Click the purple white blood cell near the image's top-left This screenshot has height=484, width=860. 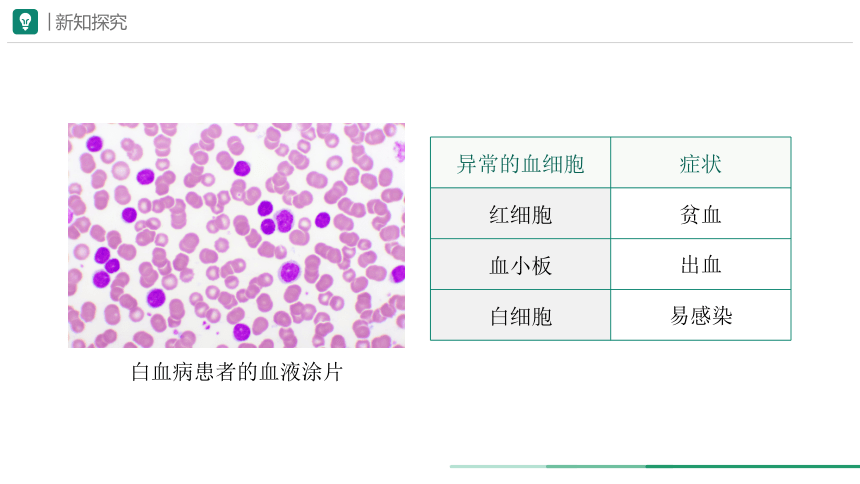(94, 144)
